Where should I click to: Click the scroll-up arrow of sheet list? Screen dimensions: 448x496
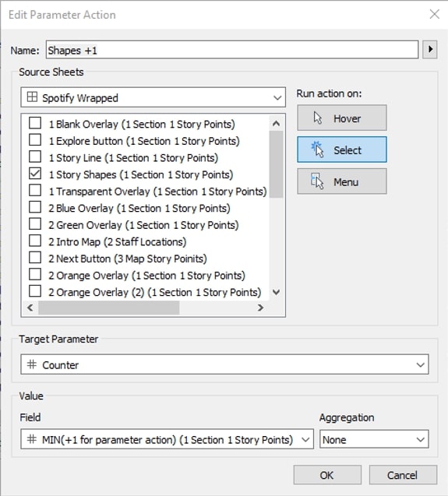(x=276, y=123)
